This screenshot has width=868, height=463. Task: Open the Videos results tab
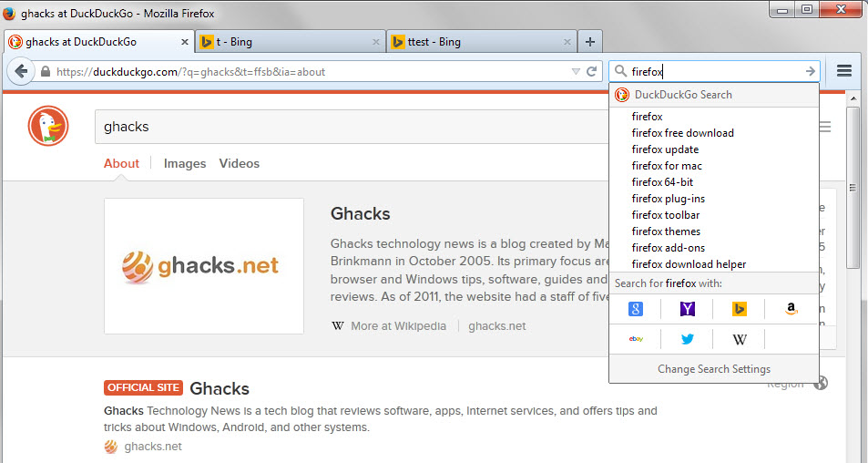[240, 163]
